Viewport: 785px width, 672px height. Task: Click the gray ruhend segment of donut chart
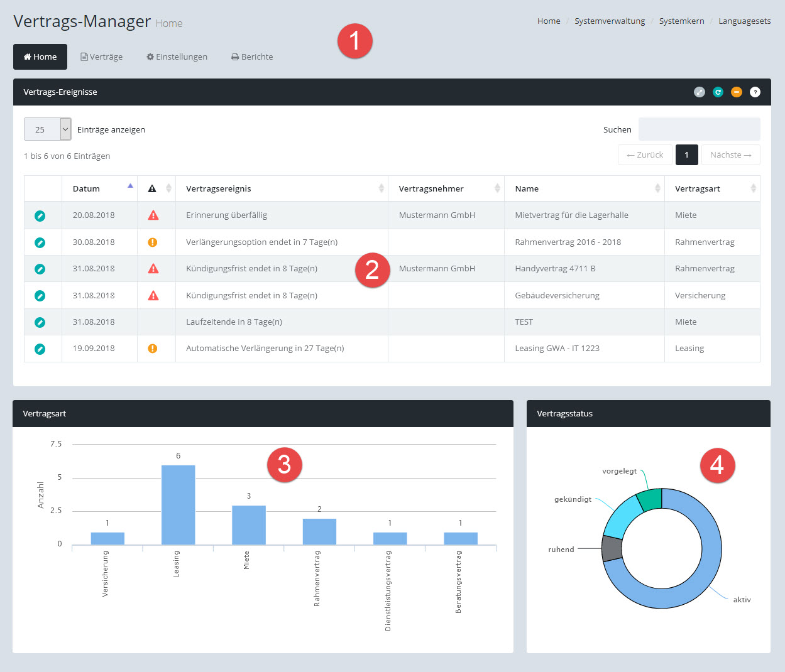(x=612, y=548)
